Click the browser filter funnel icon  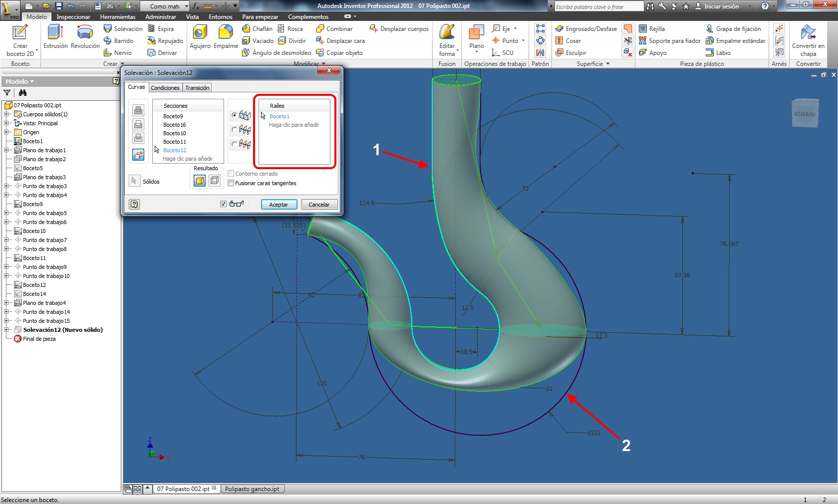[x=7, y=92]
